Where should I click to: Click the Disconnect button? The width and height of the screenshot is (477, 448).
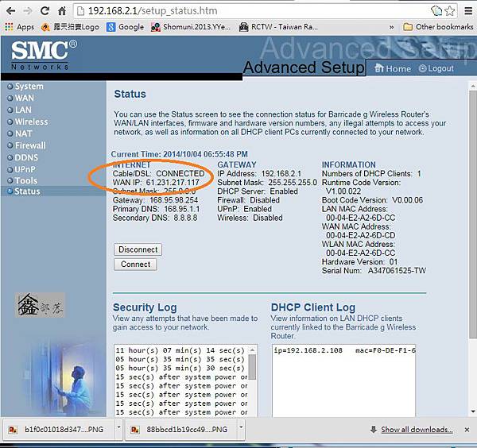click(x=138, y=249)
